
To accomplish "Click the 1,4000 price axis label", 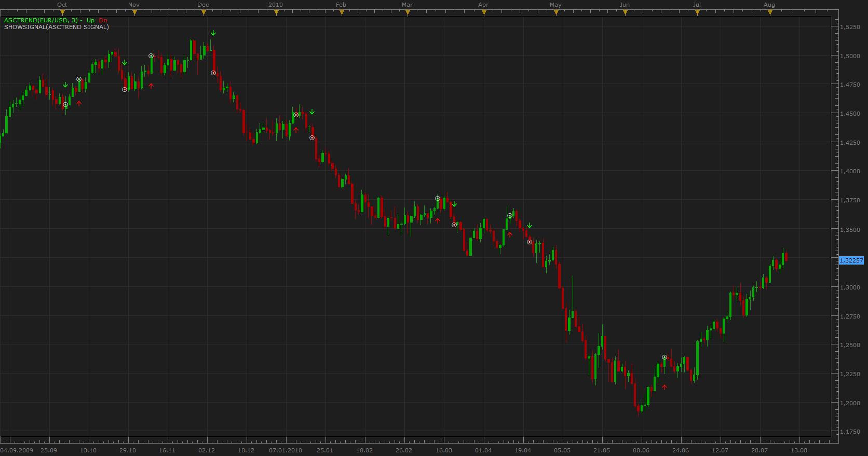I will pyautogui.click(x=850, y=171).
